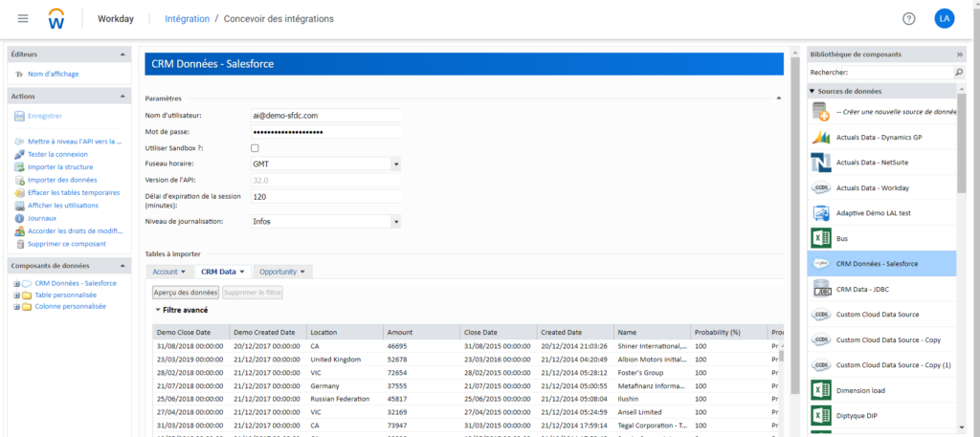
Task: Click the Nom d'affichage link
Action: (x=54, y=75)
